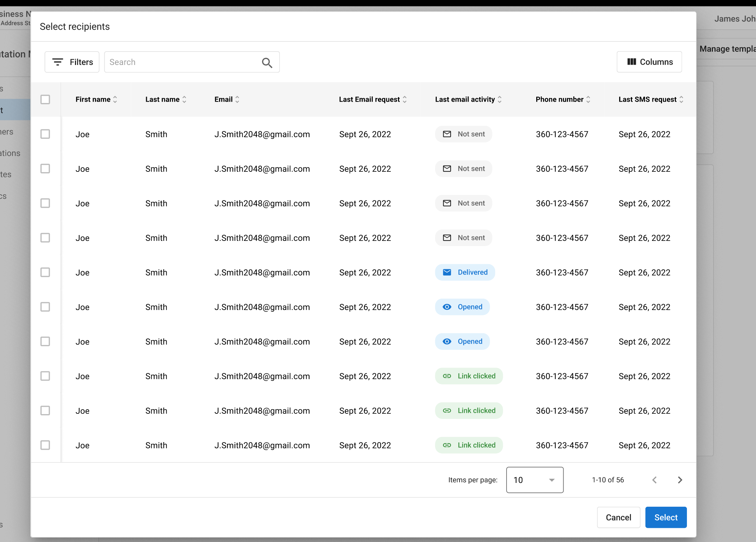Image resolution: width=756 pixels, height=542 pixels.
Task: Open the Columns picker icon
Action: click(x=632, y=62)
